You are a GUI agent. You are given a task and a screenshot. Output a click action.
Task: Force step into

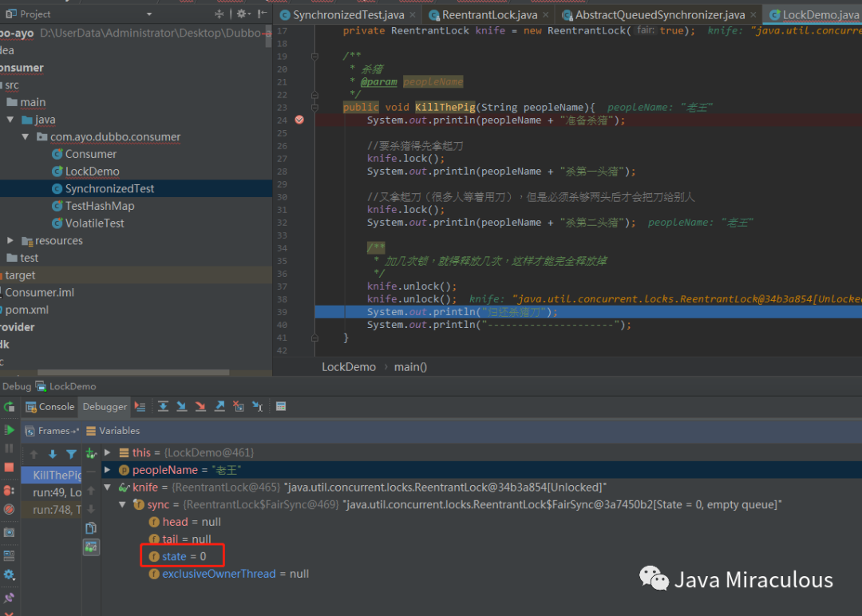[200, 407]
